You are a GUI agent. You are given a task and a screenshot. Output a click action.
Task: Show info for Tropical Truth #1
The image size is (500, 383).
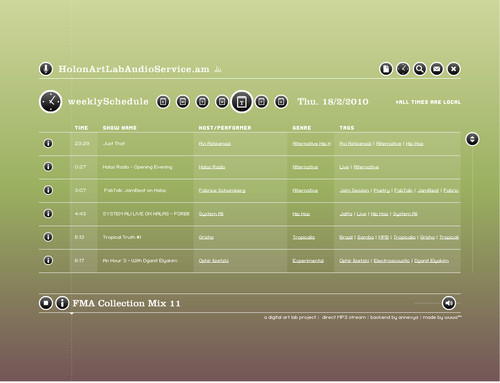click(48, 237)
